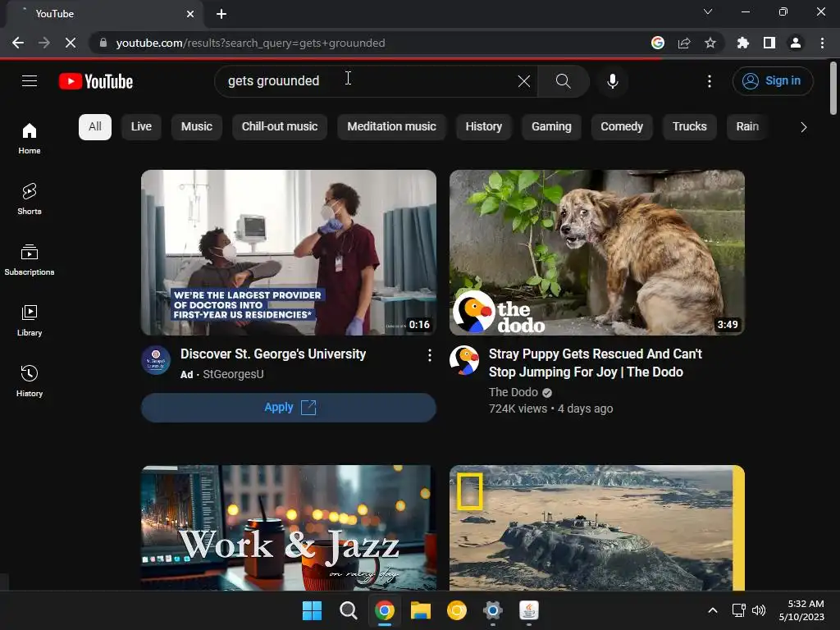Open the Settings gear on taskbar
Screen dimensions: 840x630
pyautogui.click(x=493, y=610)
